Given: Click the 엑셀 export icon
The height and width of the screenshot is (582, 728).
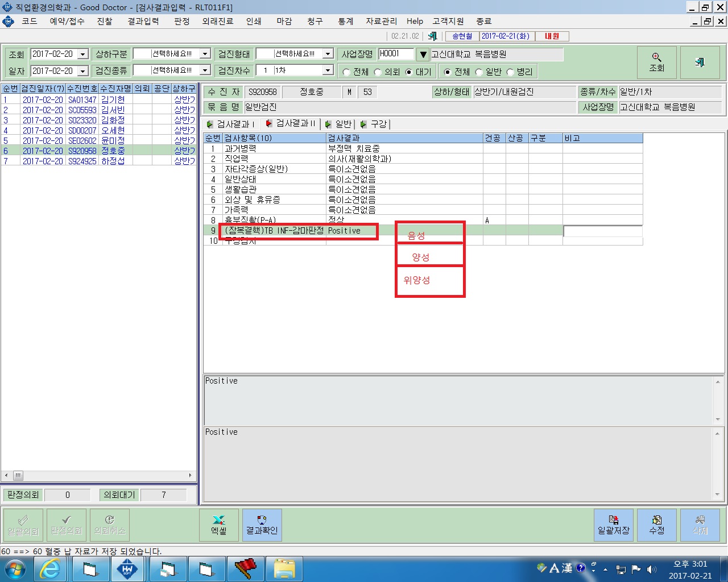Looking at the screenshot, I should 219,525.
